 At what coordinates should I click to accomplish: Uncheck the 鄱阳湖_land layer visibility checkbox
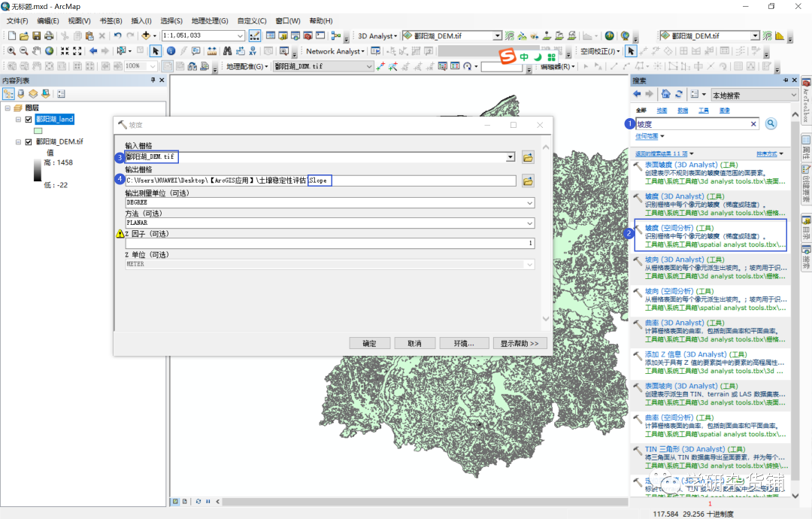pyautogui.click(x=28, y=118)
